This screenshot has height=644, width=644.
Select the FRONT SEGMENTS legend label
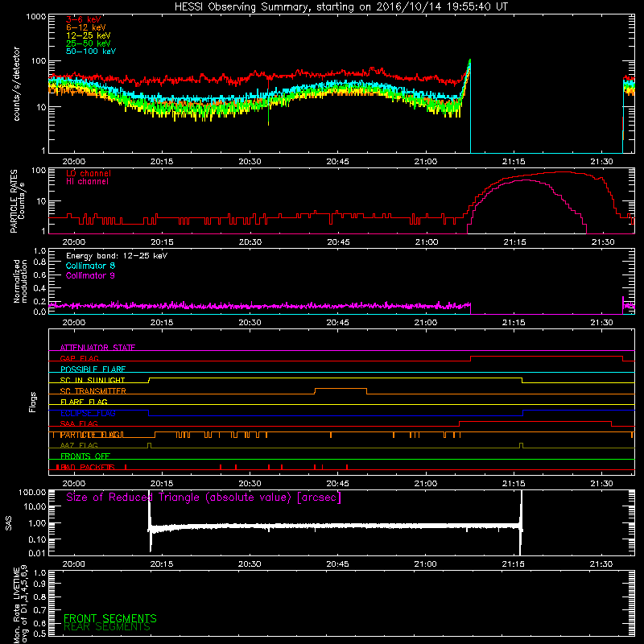click(x=110, y=618)
